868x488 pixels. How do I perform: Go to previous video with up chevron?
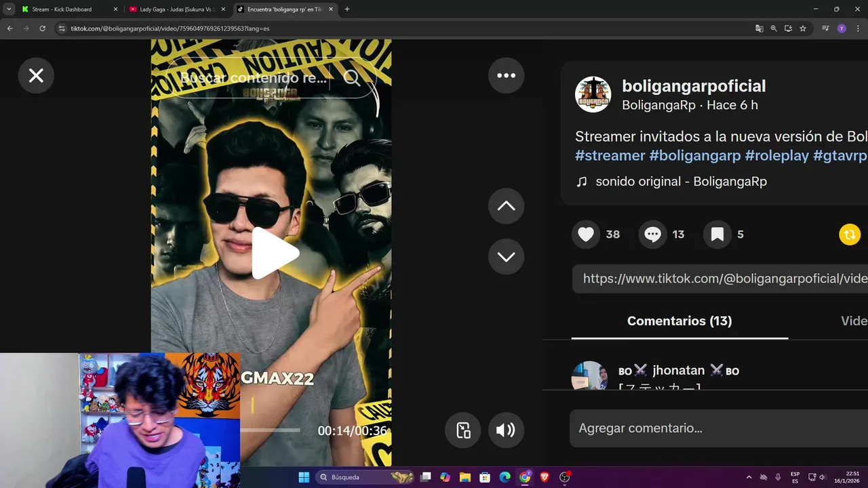(x=506, y=206)
